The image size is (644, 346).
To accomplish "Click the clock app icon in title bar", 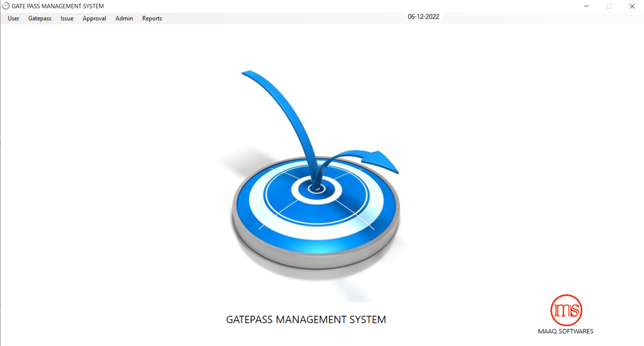I will coord(6,6).
